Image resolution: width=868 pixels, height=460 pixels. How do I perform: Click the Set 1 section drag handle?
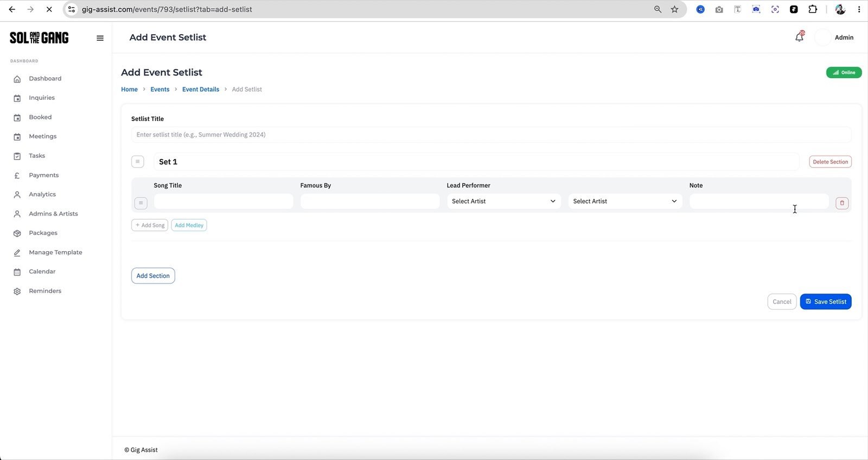point(138,162)
